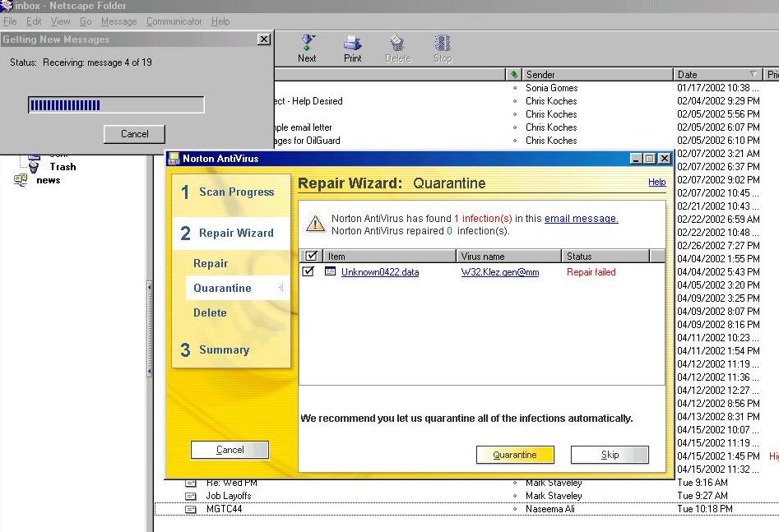Click the Date column sort arrow
The width and height of the screenshot is (779, 532).
pyautogui.click(x=753, y=75)
